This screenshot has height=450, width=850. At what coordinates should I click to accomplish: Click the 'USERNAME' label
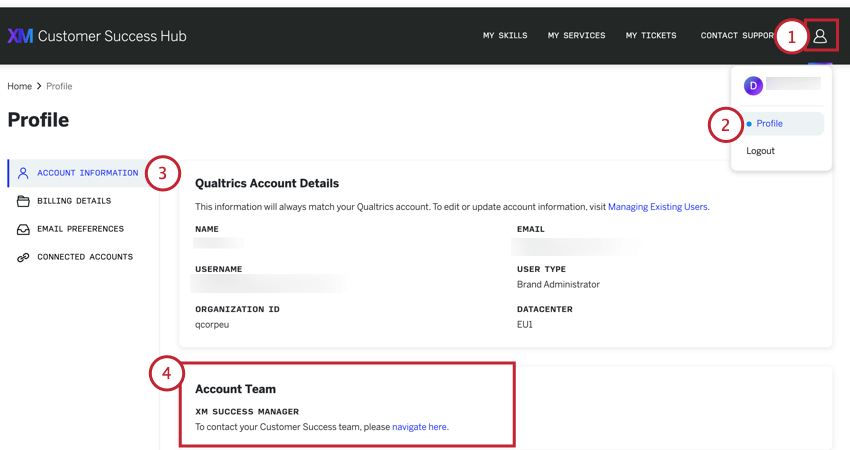point(218,269)
